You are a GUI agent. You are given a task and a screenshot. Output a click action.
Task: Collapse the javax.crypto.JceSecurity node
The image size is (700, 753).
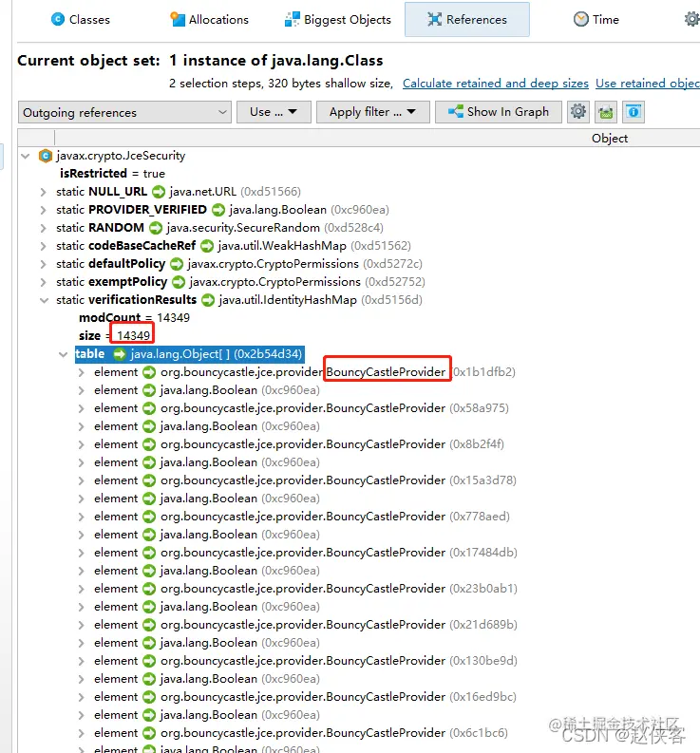(26, 156)
